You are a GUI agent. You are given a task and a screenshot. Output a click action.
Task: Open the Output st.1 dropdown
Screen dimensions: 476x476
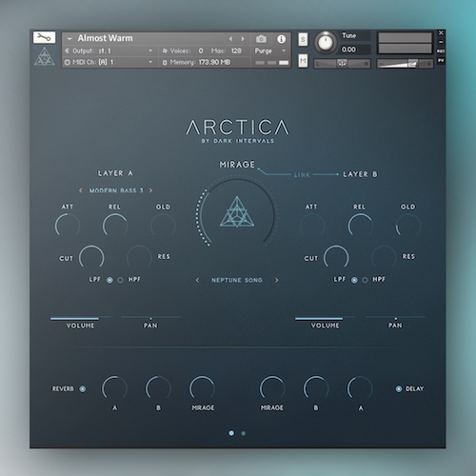109,50
